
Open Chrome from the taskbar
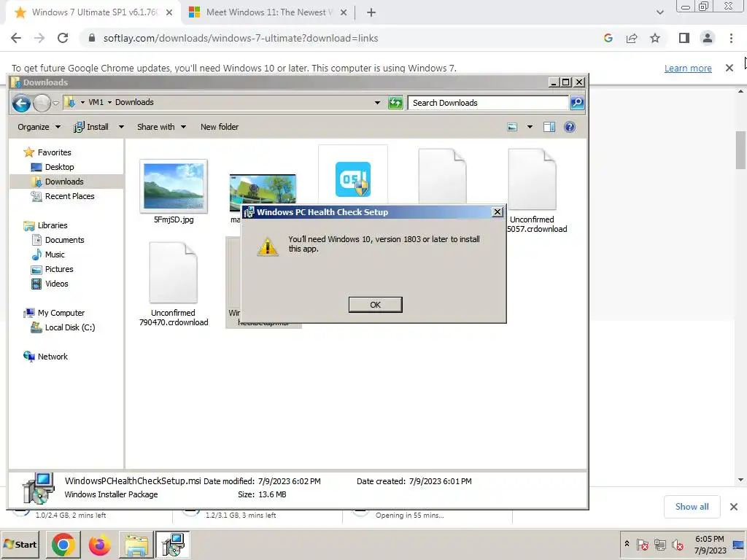[63, 545]
